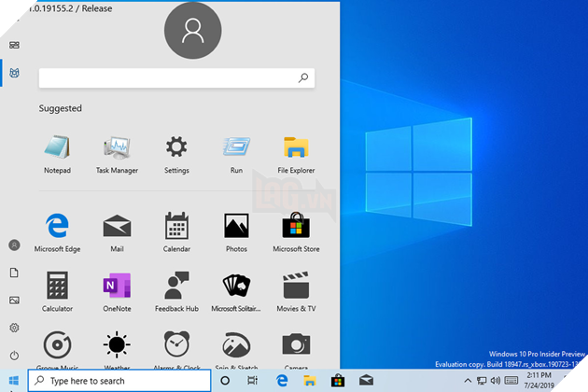Open the Calendar app
The image size is (588, 392).
click(176, 232)
